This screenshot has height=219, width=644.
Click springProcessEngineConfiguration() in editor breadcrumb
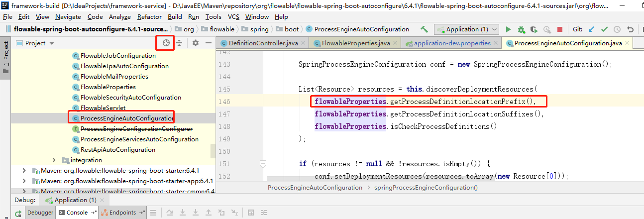426,188
